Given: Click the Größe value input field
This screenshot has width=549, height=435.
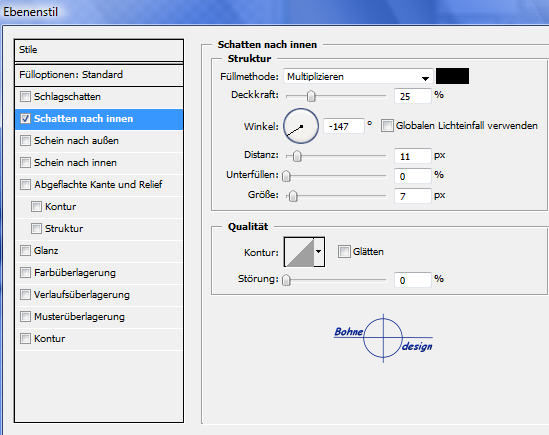Looking at the screenshot, I should tap(412, 196).
